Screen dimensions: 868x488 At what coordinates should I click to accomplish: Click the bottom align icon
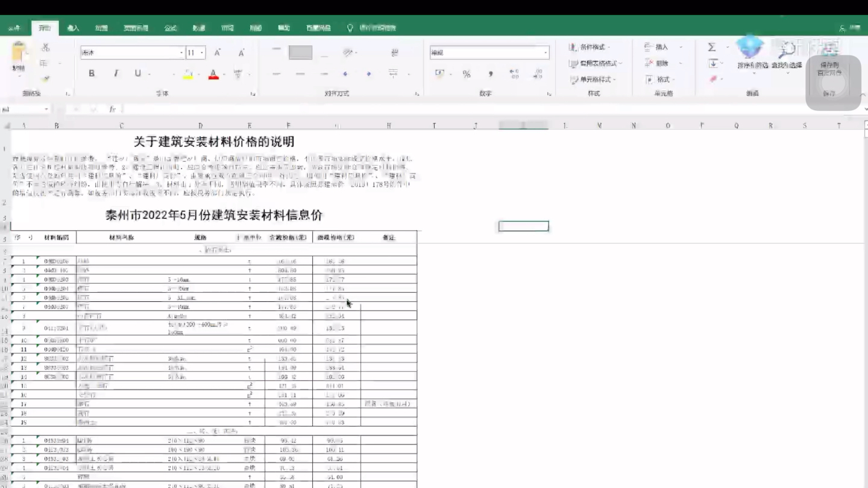pos(324,56)
